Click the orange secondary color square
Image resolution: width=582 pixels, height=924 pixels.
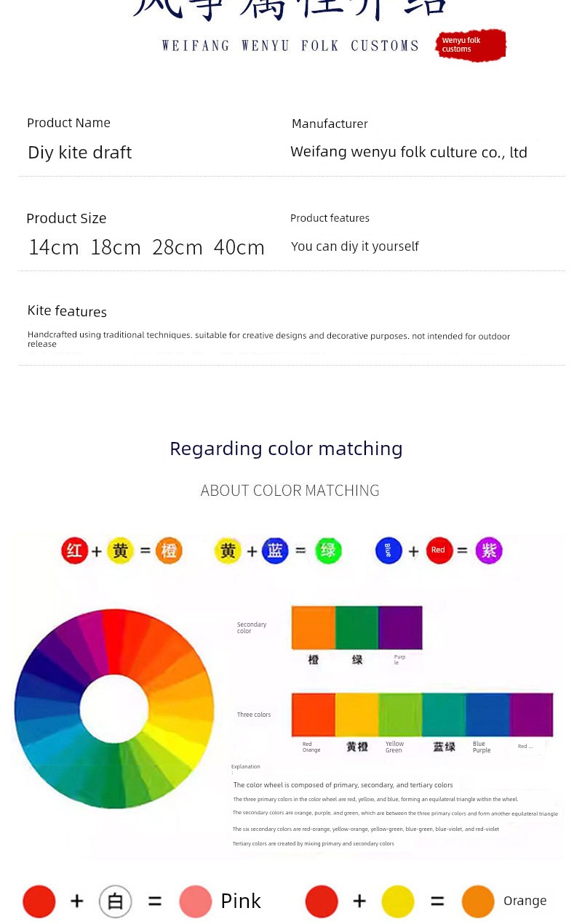(314, 627)
